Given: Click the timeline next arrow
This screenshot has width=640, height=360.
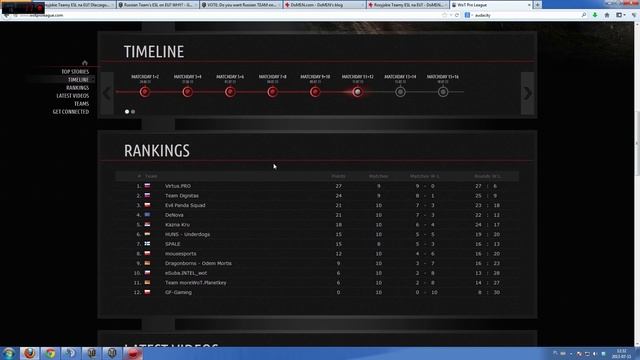Looking at the screenshot, I should 527,93.
